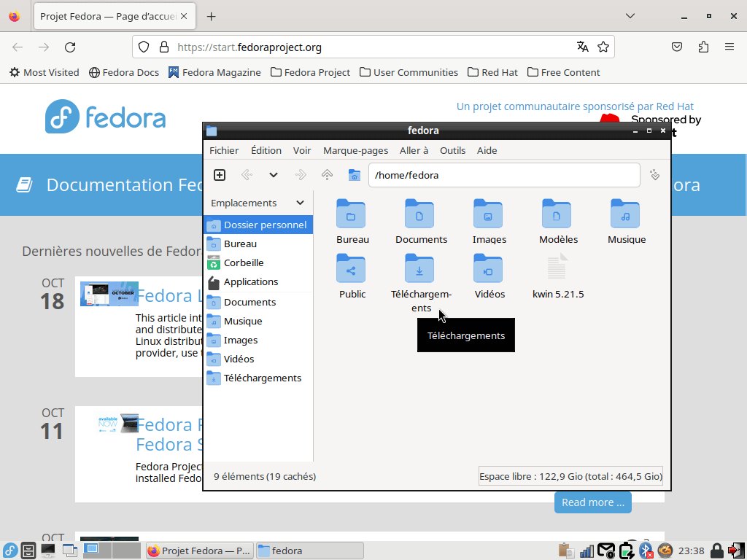747x560 pixels.
Task: Click Firefox's translate page icon in address bar
Action: pos(583,47)
